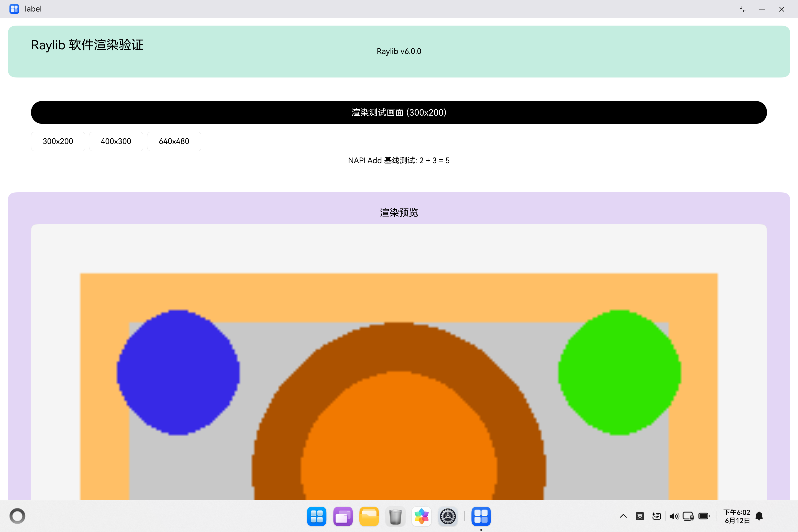798x532 pixels.
Task: Check the battery status icon
Action: tap(704, 516)
